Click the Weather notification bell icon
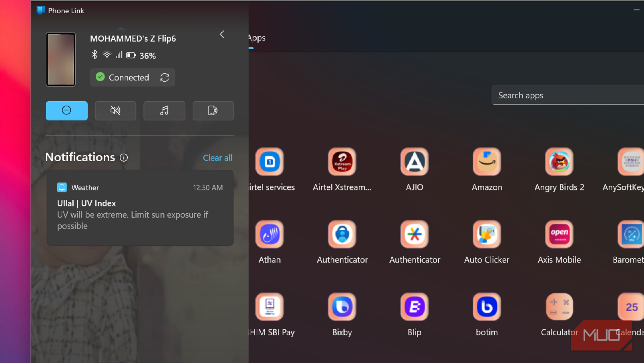Viewport: 644px width, 363px height. click(x=62, y=187)
